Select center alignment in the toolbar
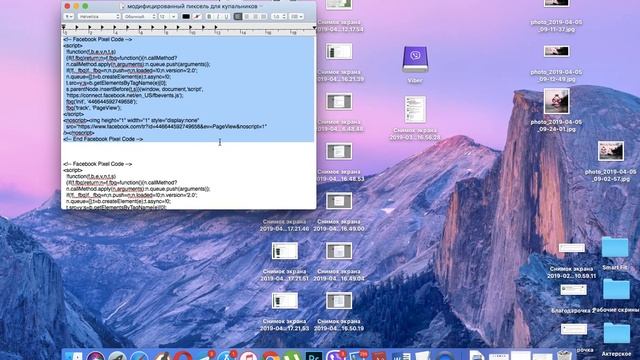The height and width of the screenshot is (360, 640). tap(247, 16)
